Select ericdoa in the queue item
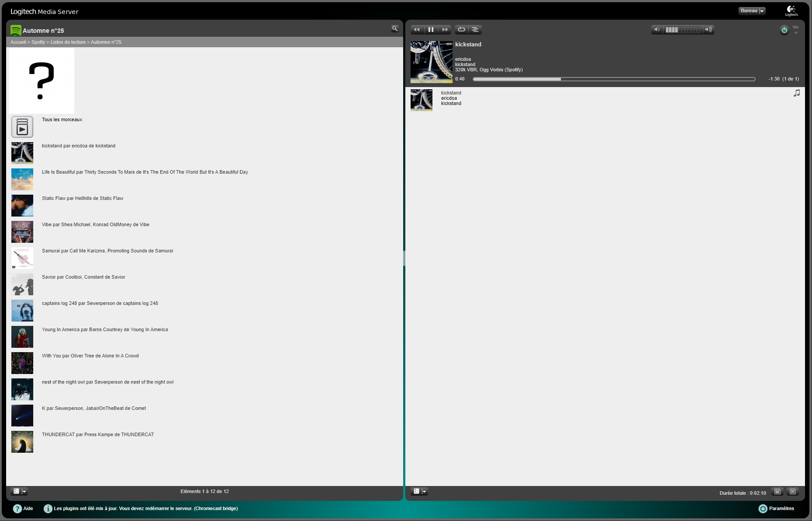 (449, 98)
